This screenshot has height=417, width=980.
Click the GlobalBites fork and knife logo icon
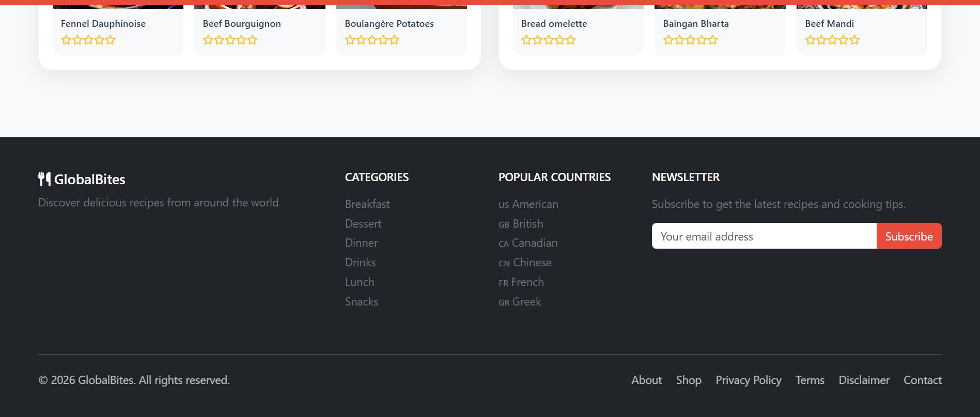(x=44, y=179)
